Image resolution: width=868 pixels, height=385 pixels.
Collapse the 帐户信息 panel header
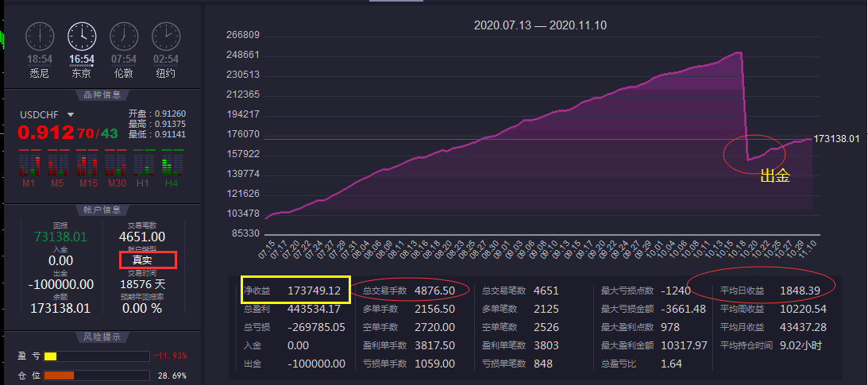tap(101, 210)
